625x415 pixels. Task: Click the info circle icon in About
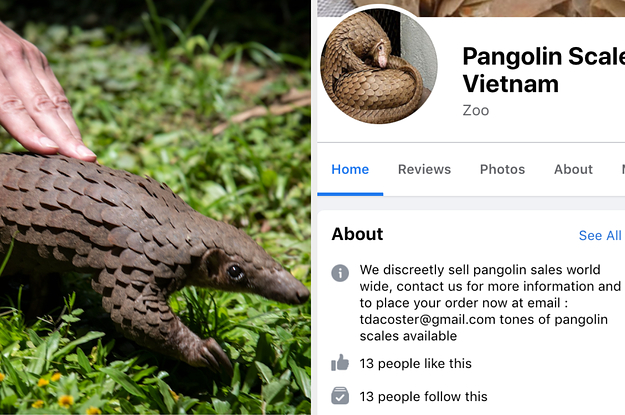[x=340, y=273]
